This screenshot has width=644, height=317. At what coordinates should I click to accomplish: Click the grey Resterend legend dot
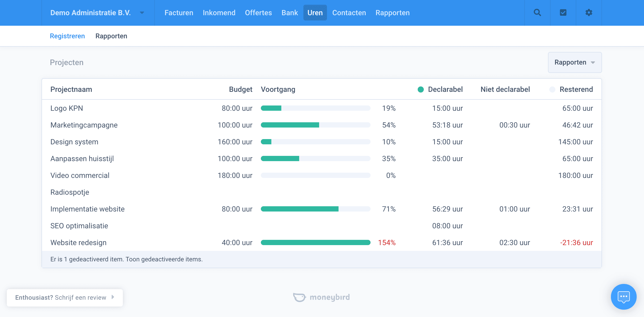click(552, 89)
